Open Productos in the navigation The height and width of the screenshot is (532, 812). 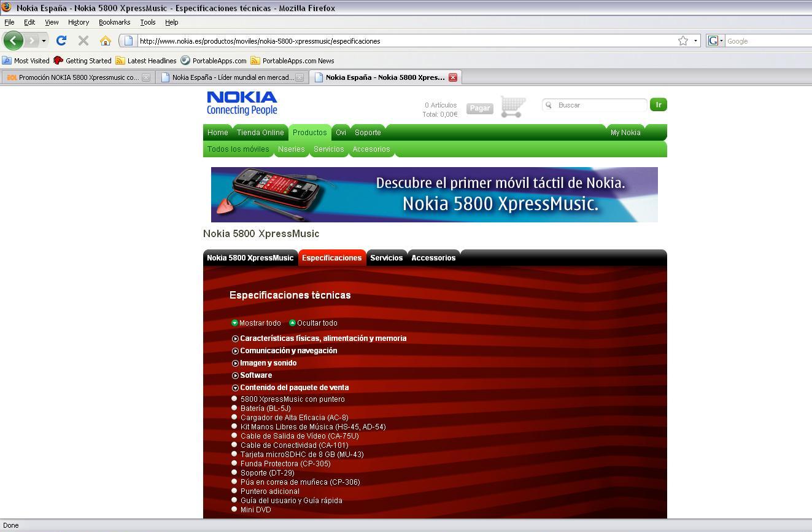[x=310, y=133]
